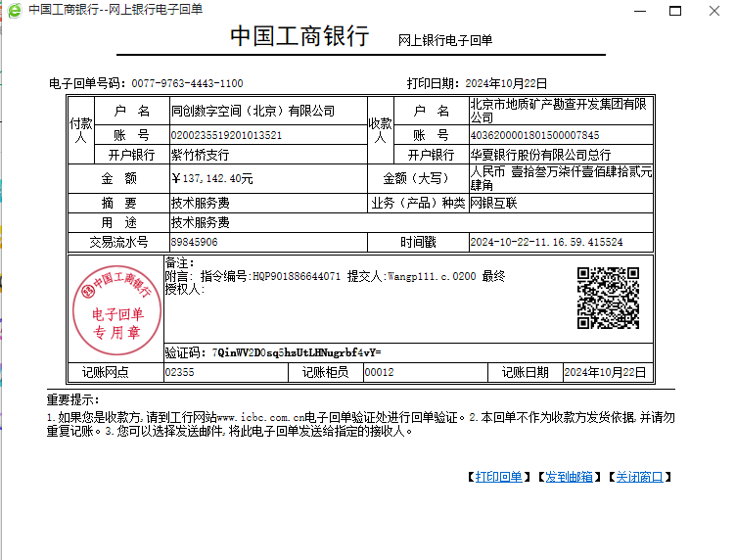Click accounting branch value 02355
The width and height of the screenshot is (736, 560).
179,372
